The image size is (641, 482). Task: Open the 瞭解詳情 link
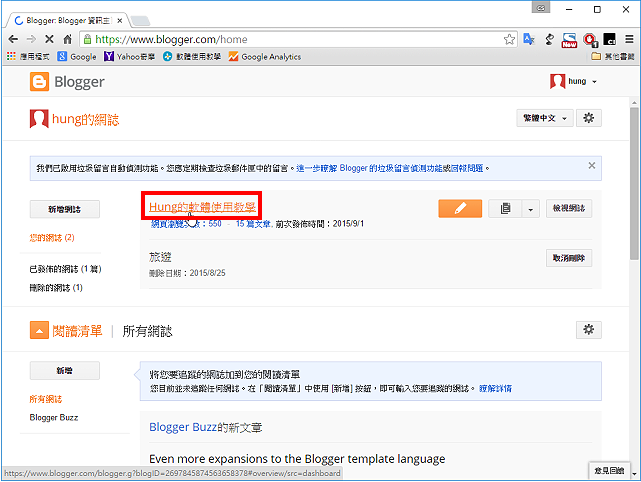(495, 388)
